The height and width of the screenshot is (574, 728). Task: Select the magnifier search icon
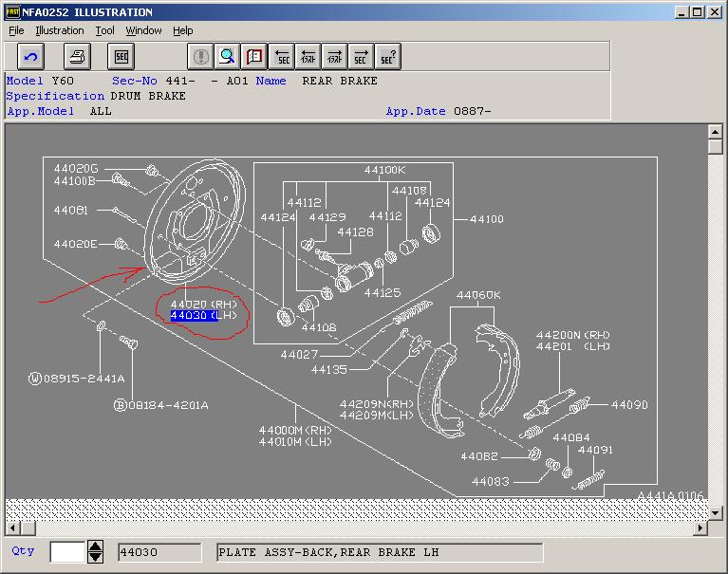pyautogui.click(x=228, y=57)
